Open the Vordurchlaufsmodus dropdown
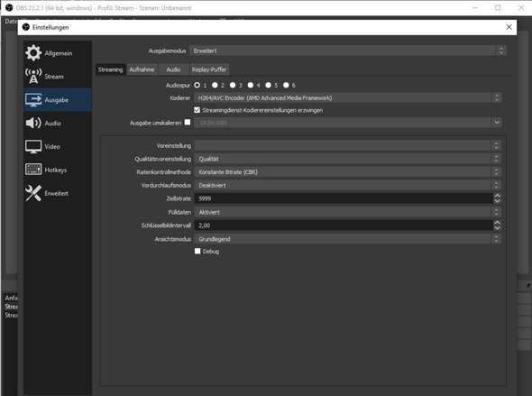This screenshot has height=396, width=532. [x=347, y=185]
